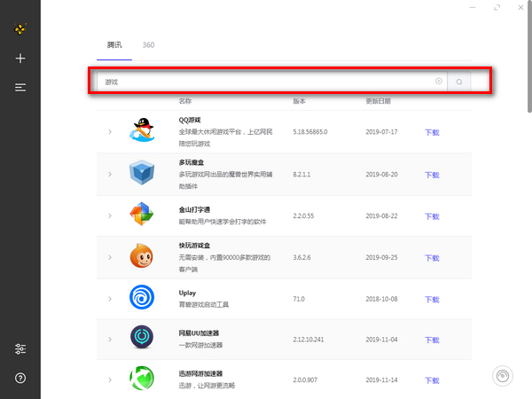Screen dimensions: 532x399
Task: Click the magnifier search button
Action: pos(459,82)
